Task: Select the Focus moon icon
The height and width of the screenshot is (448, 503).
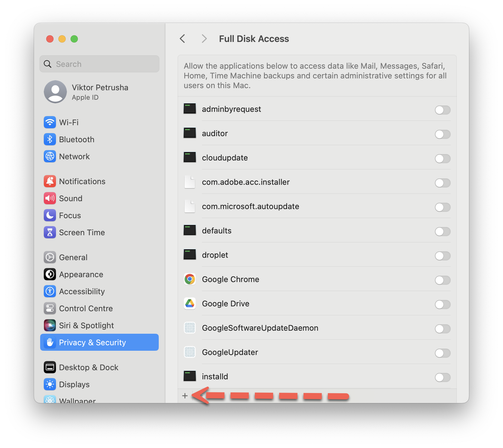Action: click(x=50, y=215)
